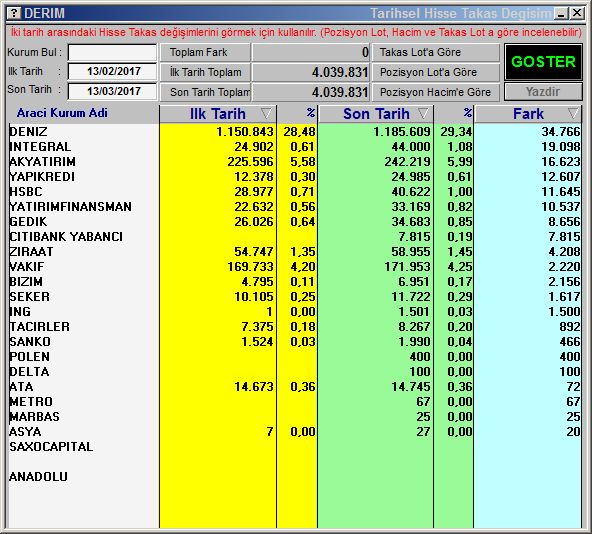The height and width of the screenshot is (534, 592).
Task: Click the first % column header
Action: (x=310, y=113)
